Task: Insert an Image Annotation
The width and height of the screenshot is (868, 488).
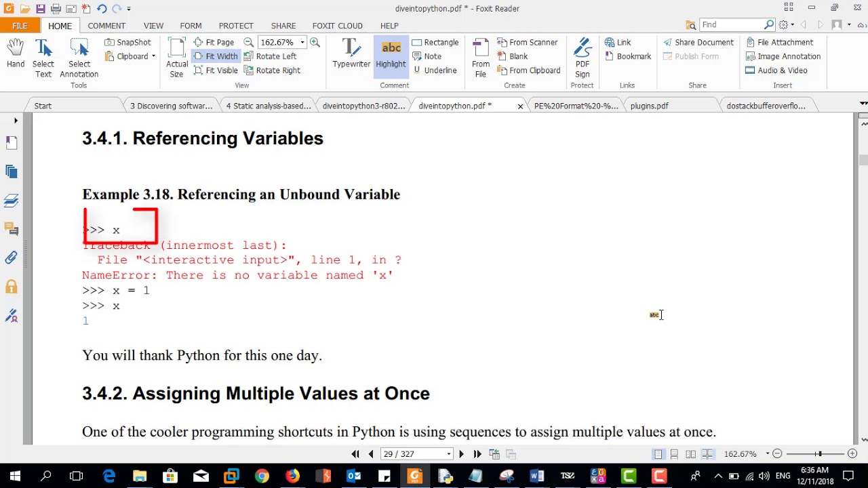Action: pos(783,56)
